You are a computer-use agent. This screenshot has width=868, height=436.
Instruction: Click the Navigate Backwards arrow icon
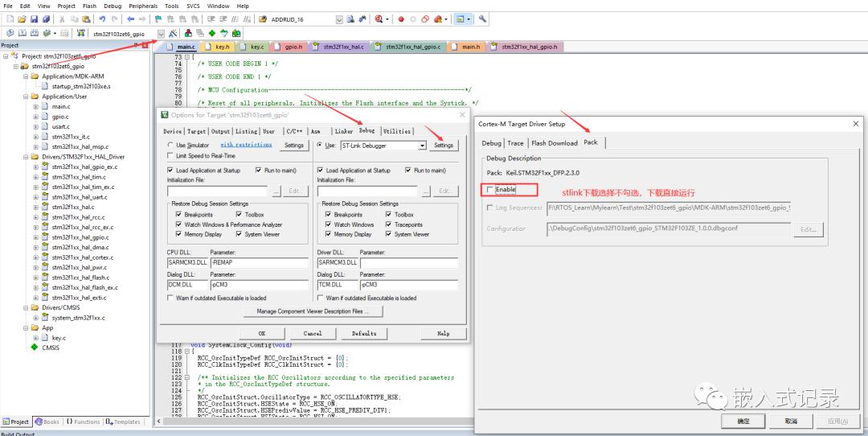(x=131, y=19)
